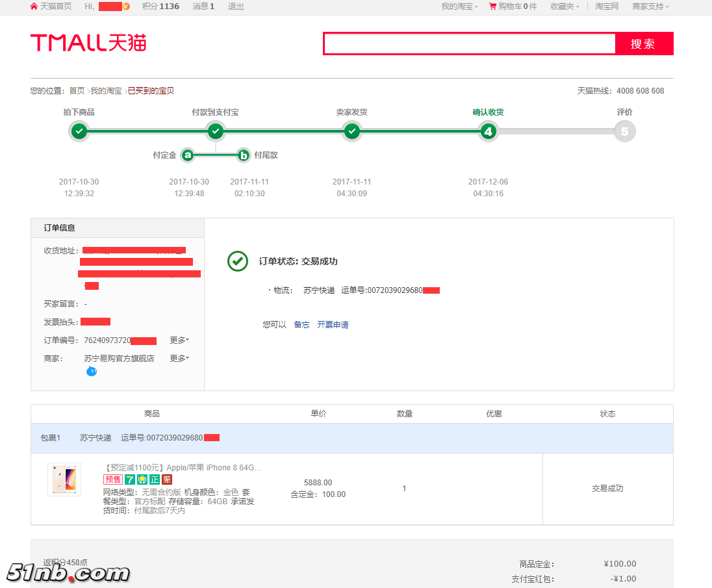Click the shopping cart icon
712x588 pixels.
coord(492,6)
